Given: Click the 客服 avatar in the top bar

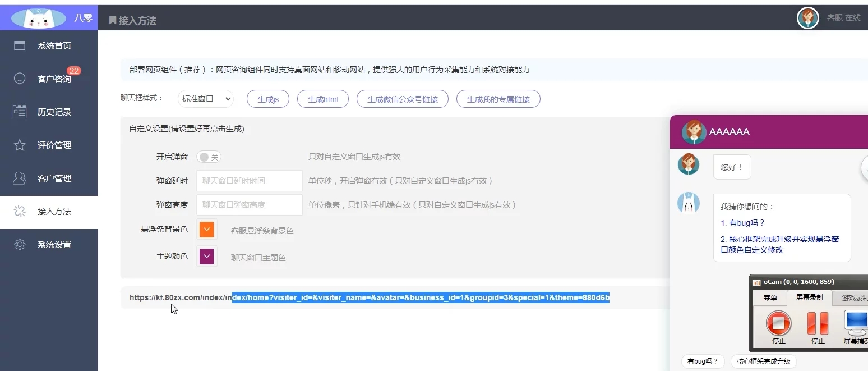Looking at the screenshot, I should (x=807, y=18).
